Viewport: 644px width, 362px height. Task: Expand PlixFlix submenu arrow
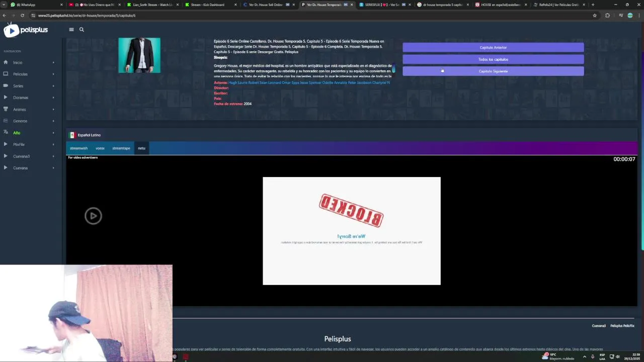point(53,144)
